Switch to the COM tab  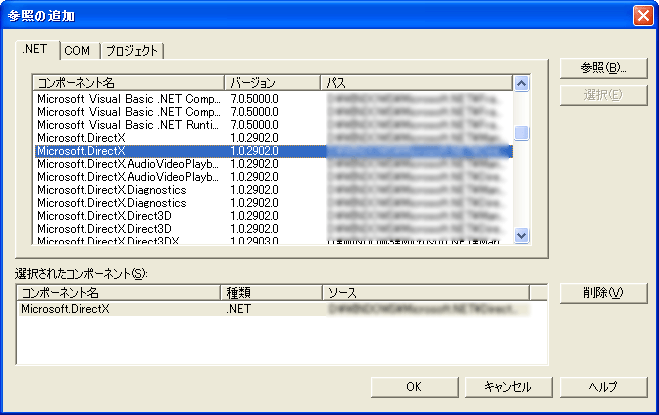tap(77, 51)
